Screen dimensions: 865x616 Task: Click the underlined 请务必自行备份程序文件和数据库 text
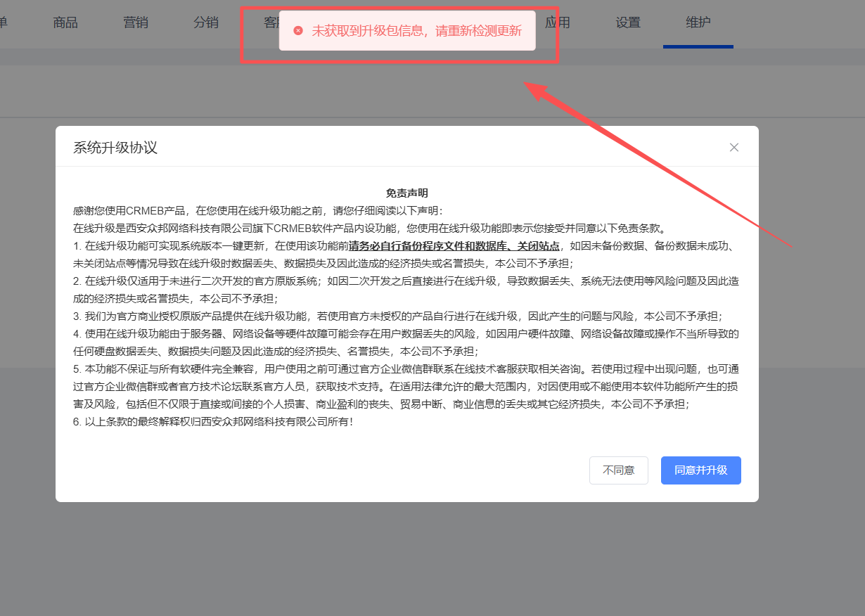coord(454,246)
